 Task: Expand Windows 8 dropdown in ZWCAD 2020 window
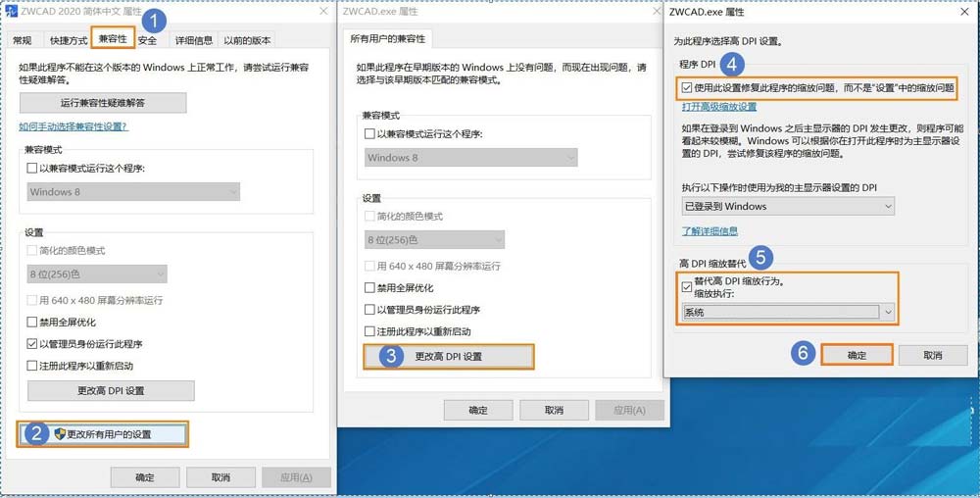click(x=133, y=192)
